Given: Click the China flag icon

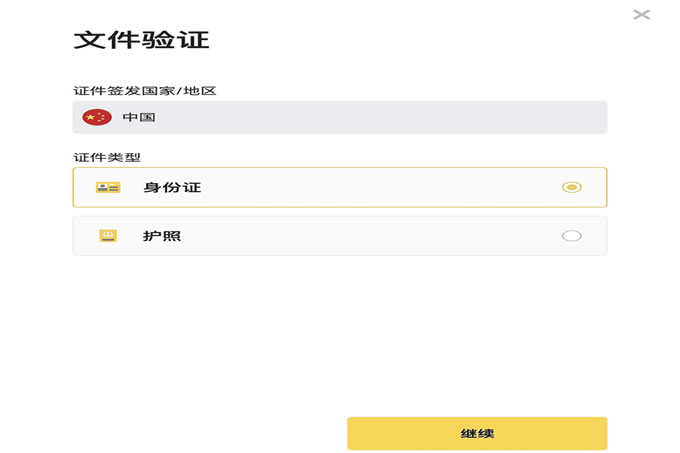Looking at the screenshot, I should (97, 117).
